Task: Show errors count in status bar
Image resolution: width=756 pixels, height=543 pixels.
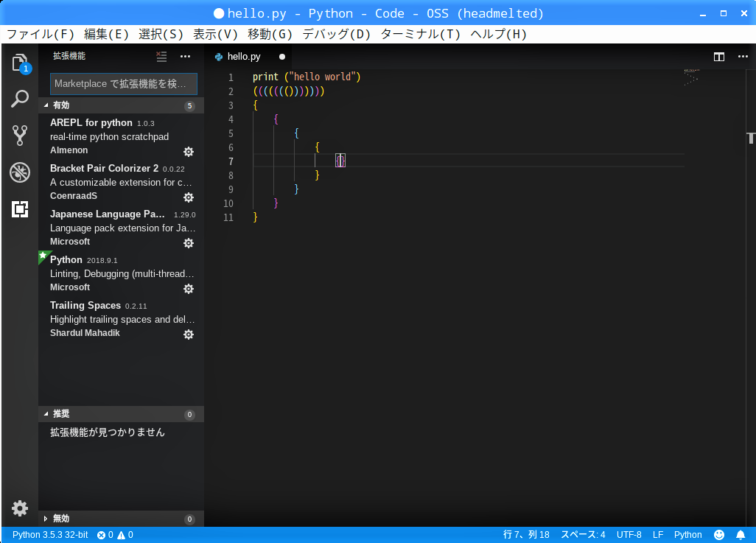Action: point(105,535)
